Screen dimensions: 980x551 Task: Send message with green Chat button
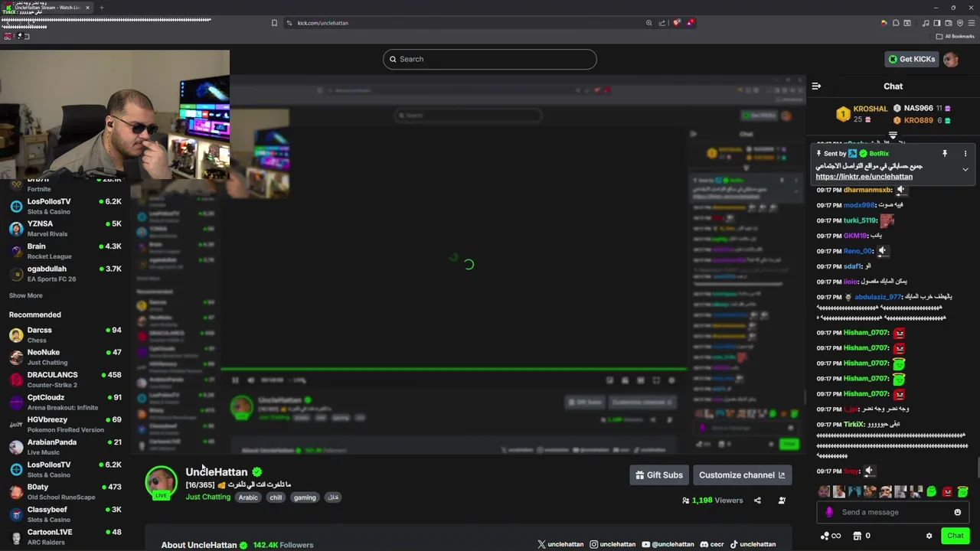click(x=955, y=536)
